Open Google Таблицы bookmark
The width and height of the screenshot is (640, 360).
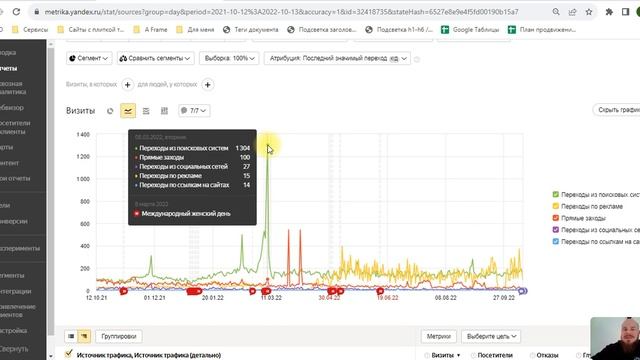pyautogui.click(x=470, y=29)
